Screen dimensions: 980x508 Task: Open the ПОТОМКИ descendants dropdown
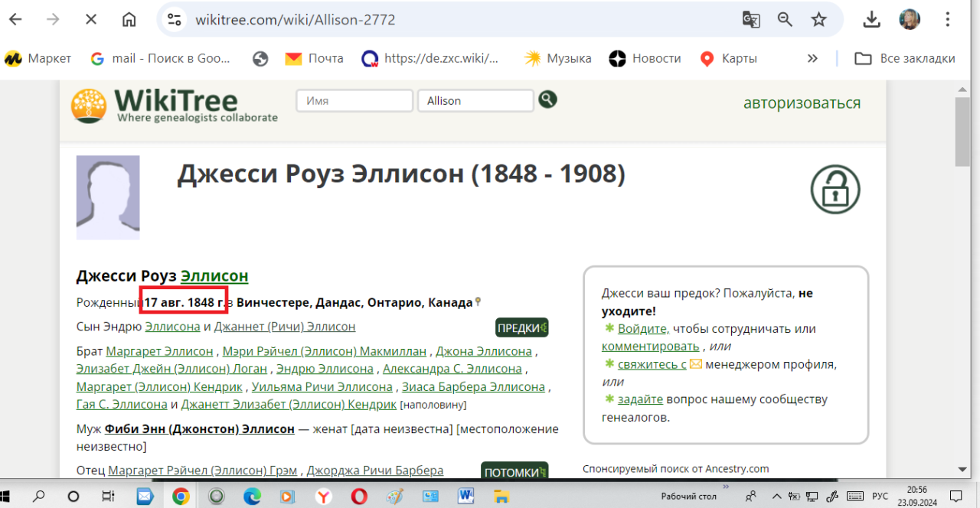514,472
